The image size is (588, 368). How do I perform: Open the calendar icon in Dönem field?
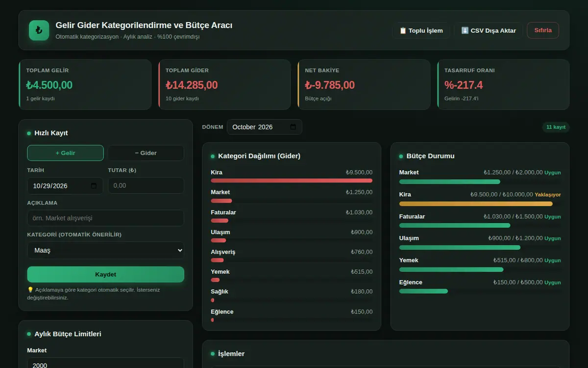[293, 127]
